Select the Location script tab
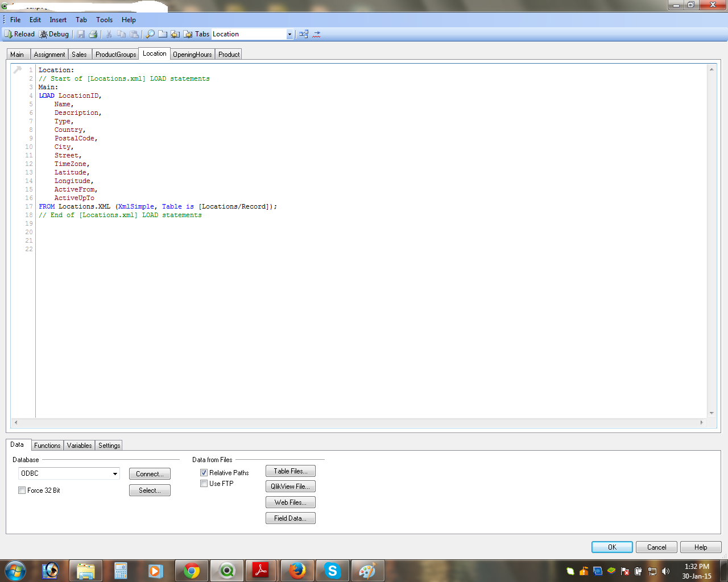 tap(155, 53)
